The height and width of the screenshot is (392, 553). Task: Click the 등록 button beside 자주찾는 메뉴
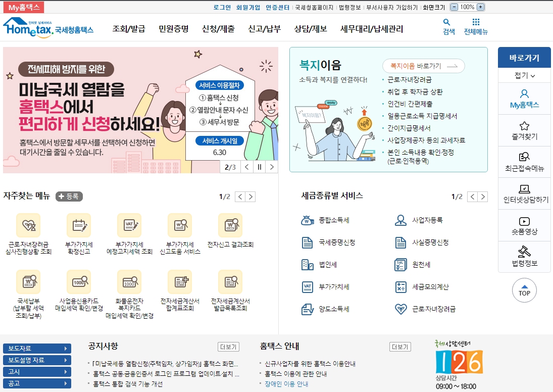tap(69, 196)
